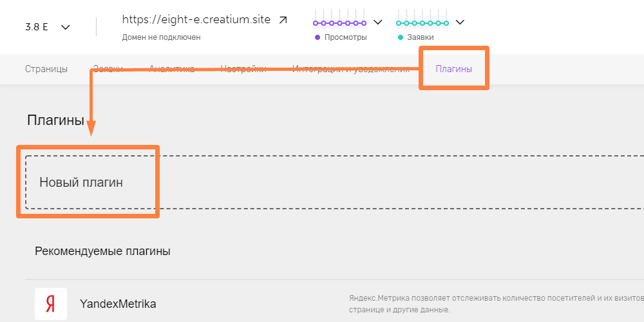Open the site link arrow icon
Image resolution: width=644 pixels, height=322 pixels.
(x=283, y=20)
